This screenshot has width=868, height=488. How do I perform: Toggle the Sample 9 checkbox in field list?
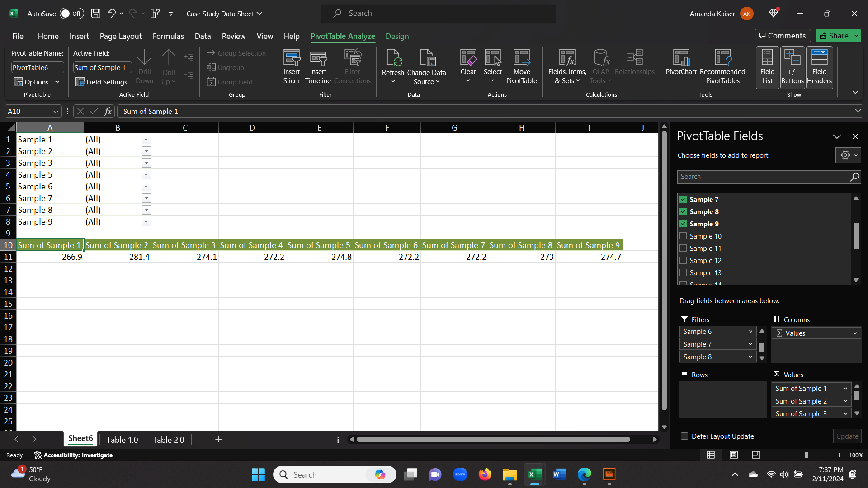[683, 224]
